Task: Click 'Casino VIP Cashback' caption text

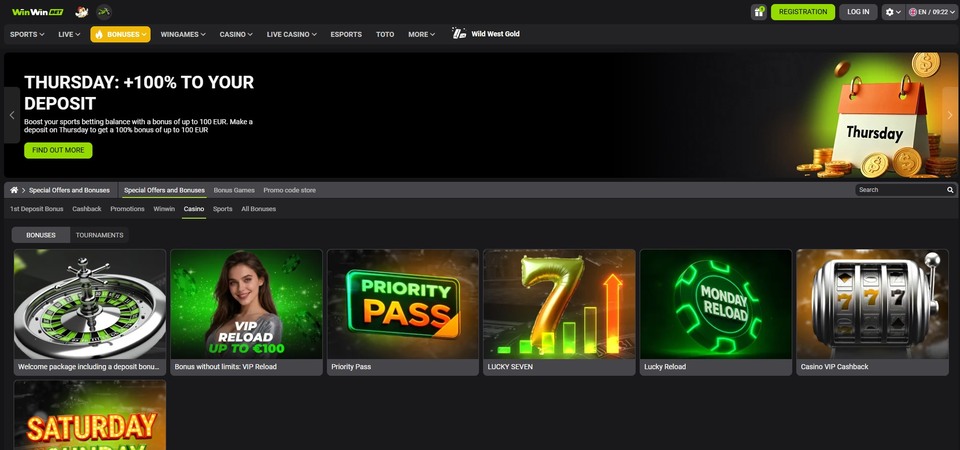Action: coord(834,367)
